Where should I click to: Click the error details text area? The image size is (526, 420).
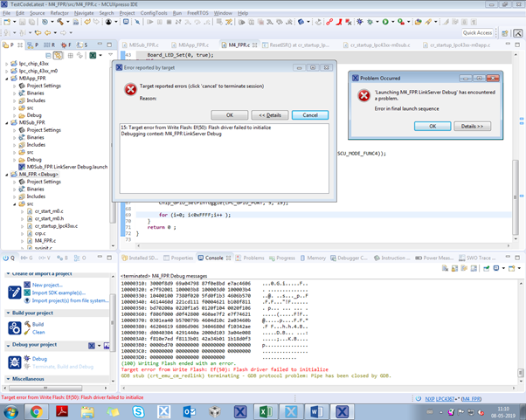225,159
